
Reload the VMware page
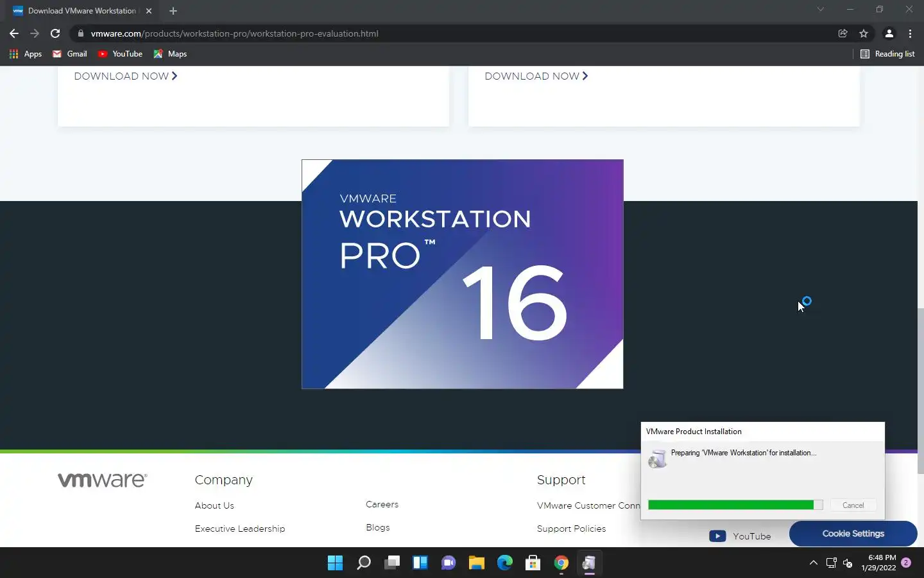click(55, 33)
